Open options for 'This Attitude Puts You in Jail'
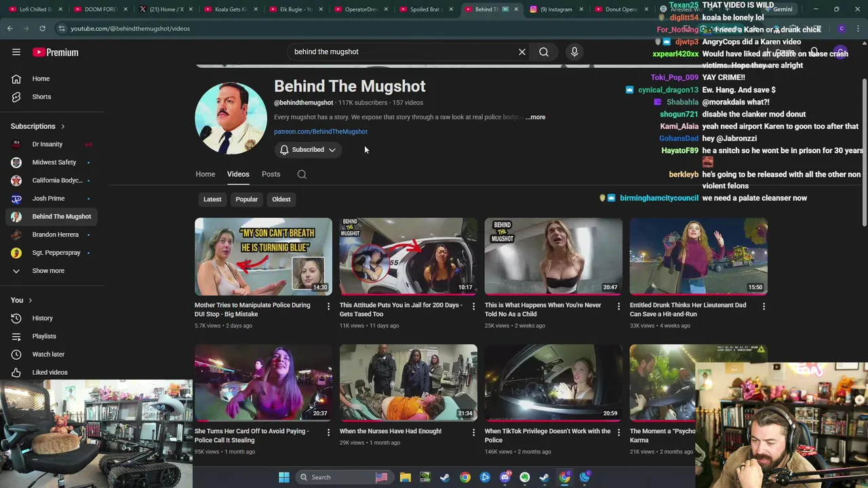 (473, 306)
